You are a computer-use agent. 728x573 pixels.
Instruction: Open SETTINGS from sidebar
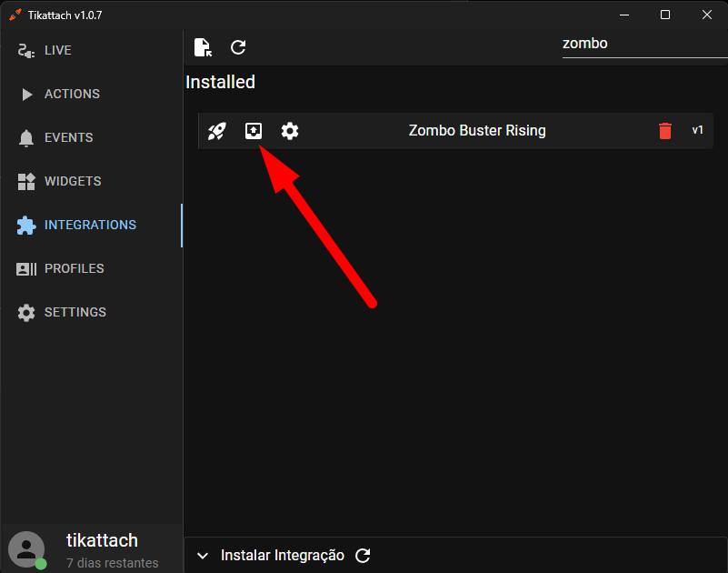pos(91,312)
